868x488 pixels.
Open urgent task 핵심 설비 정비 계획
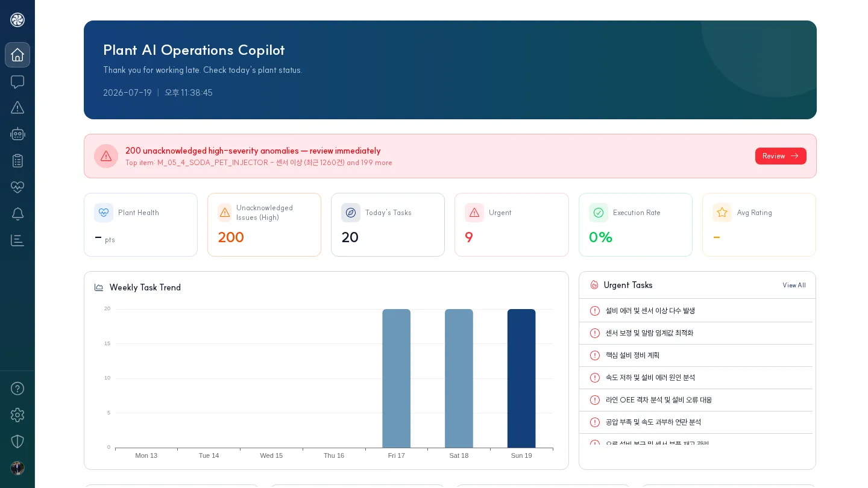(696, 355)
